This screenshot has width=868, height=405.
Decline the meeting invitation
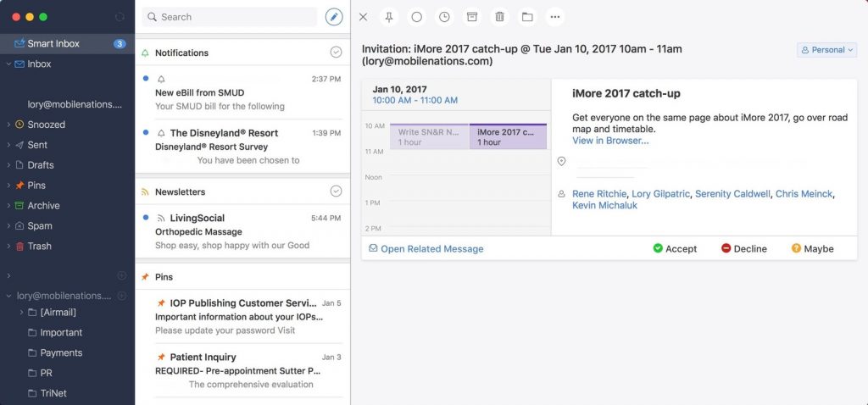[744, 249]
